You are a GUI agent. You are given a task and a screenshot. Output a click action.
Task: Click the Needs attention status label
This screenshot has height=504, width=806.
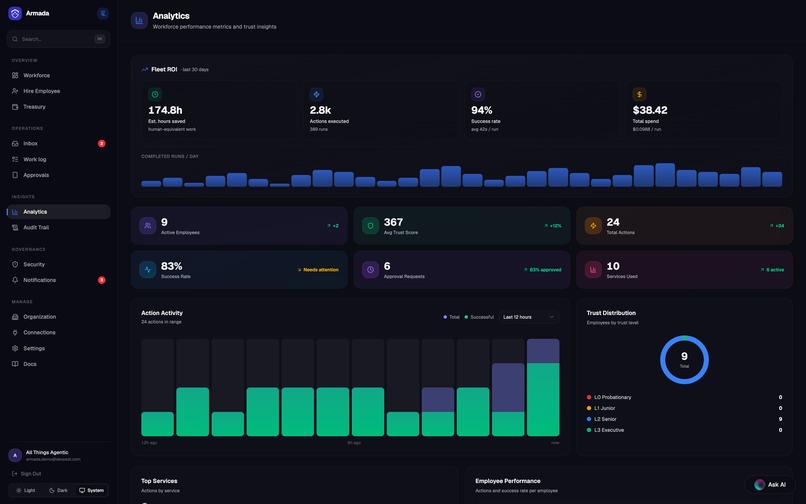click(318, 270)
